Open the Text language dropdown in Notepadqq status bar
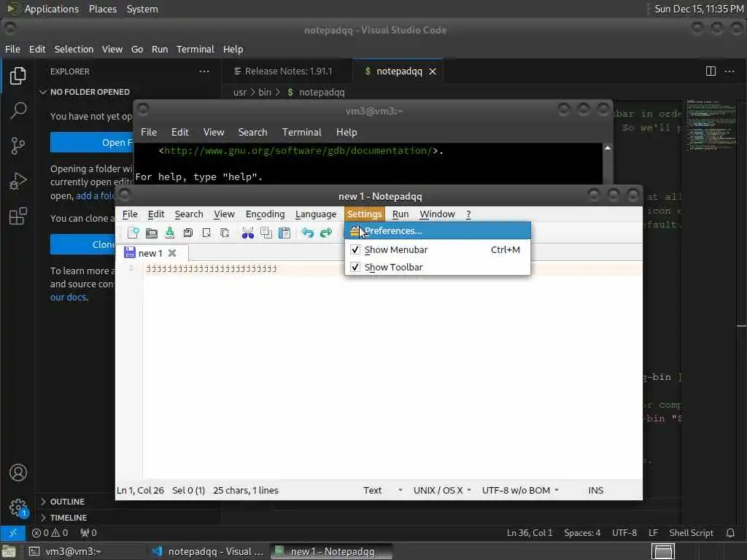This screenshot has width=747, height=560. pyautogui.click(x=382, y=491)
